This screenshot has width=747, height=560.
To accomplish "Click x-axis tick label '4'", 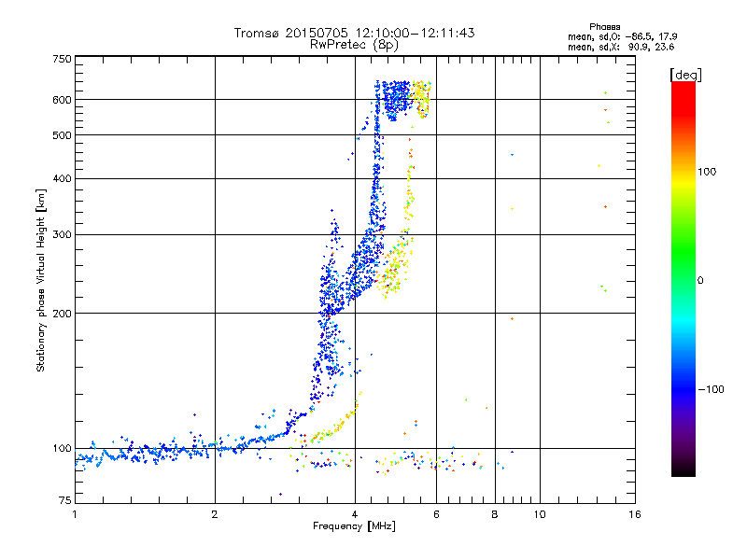I will pos(355,514).
